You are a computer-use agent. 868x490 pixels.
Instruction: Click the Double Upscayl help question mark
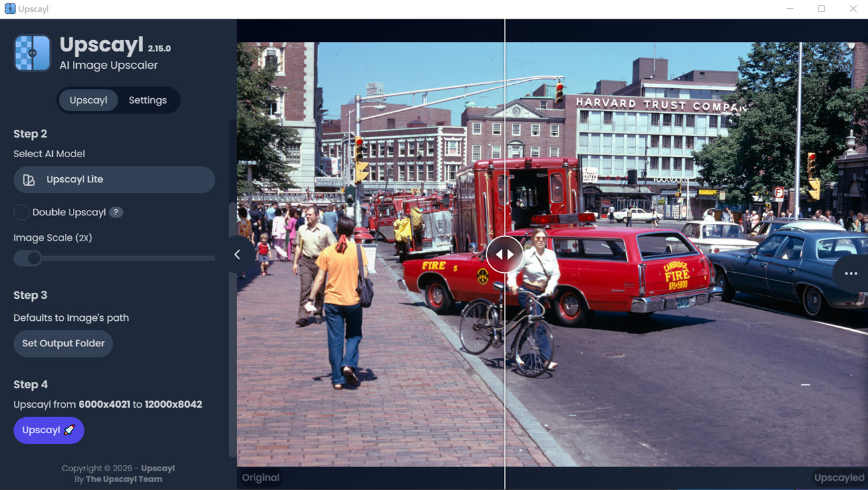point(116,212)
